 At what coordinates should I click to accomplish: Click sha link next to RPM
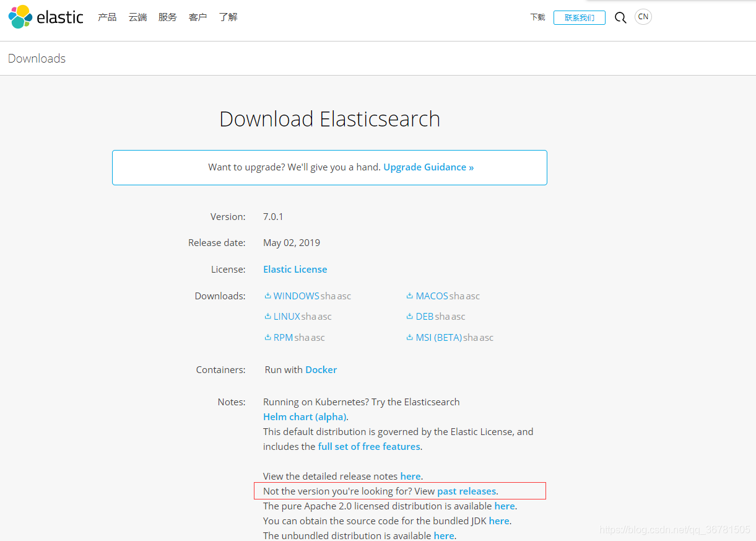302,338
